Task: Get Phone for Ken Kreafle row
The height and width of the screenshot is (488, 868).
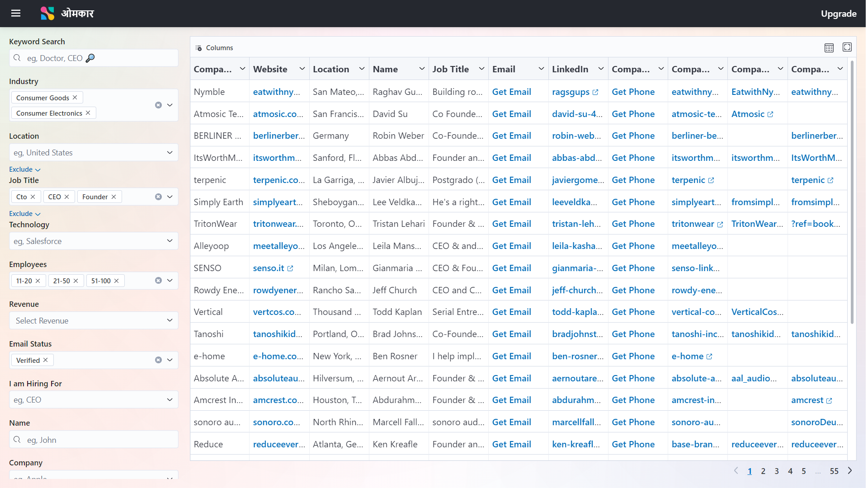Action: coord(633,444)
